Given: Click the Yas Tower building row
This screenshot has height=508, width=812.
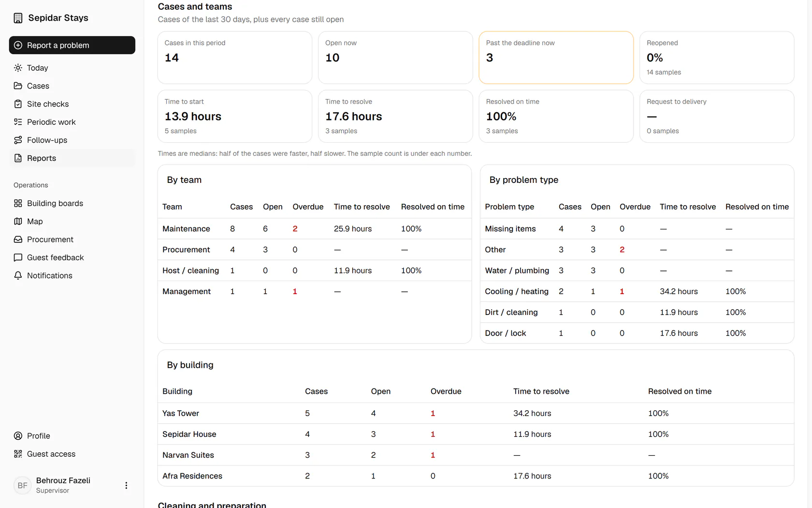Looking at the screenshot, I should pyautogui.click(x=476, y=413).
